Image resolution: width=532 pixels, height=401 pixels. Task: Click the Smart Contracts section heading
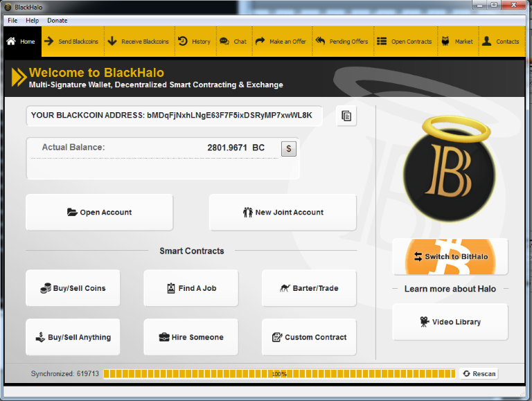pos(192,251)
